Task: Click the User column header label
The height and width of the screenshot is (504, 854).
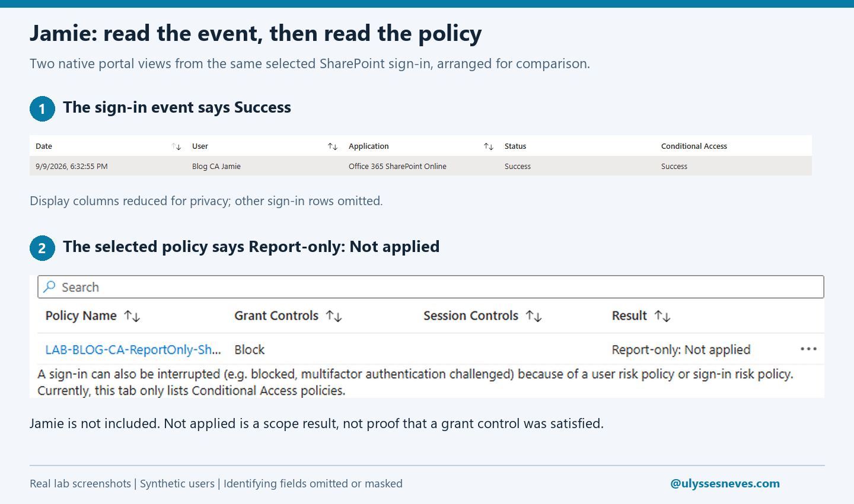Action: point(200,146)
